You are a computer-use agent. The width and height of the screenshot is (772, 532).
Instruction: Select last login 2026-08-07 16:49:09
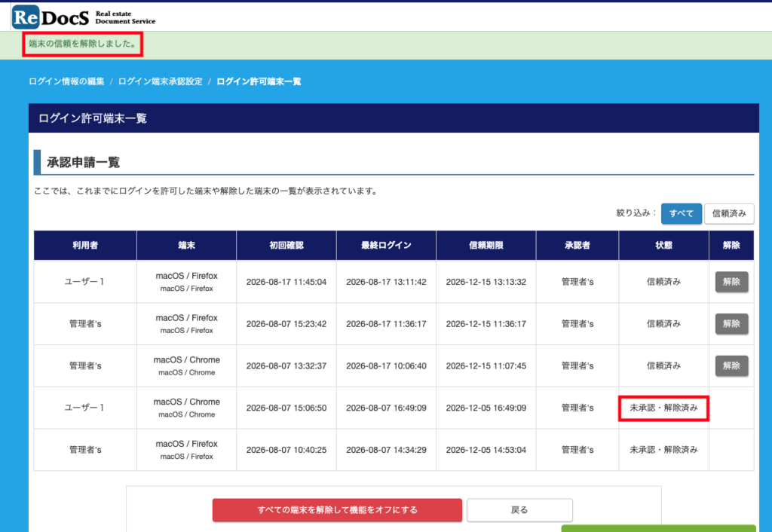[387, 408]
